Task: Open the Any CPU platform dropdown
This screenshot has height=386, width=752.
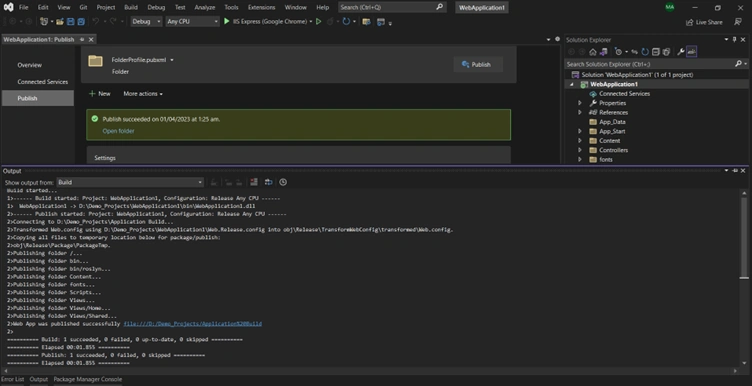Action: (x=192, y=22)
